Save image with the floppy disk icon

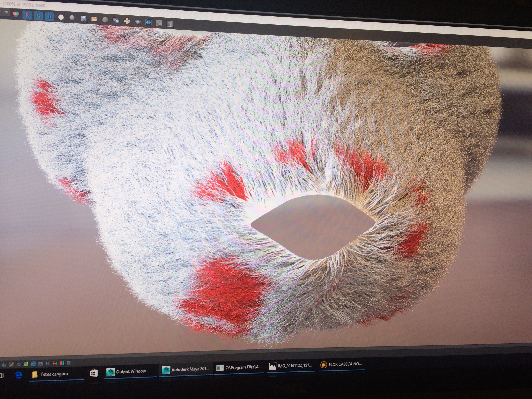point(83,19)
